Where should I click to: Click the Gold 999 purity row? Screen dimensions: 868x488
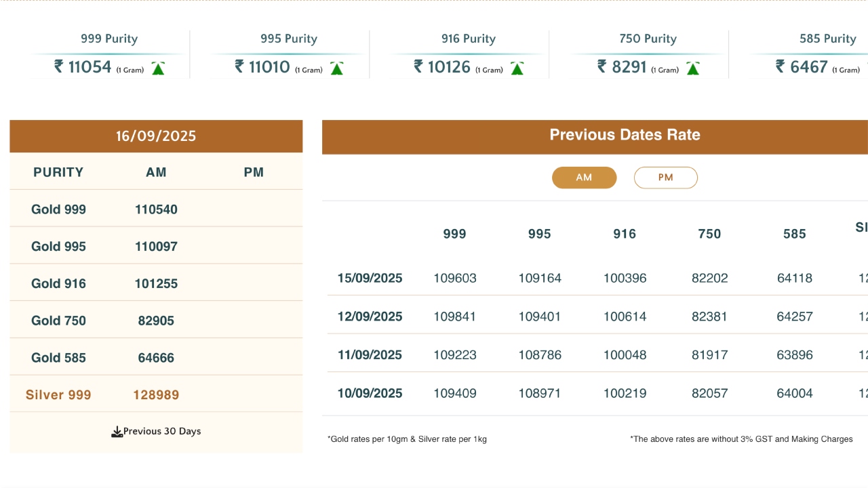59,209
